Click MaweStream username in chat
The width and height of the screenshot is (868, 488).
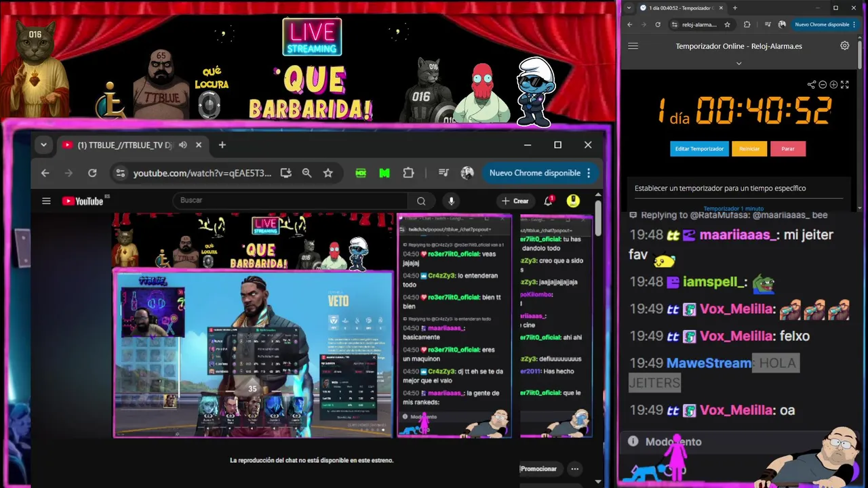click(709, 363)
